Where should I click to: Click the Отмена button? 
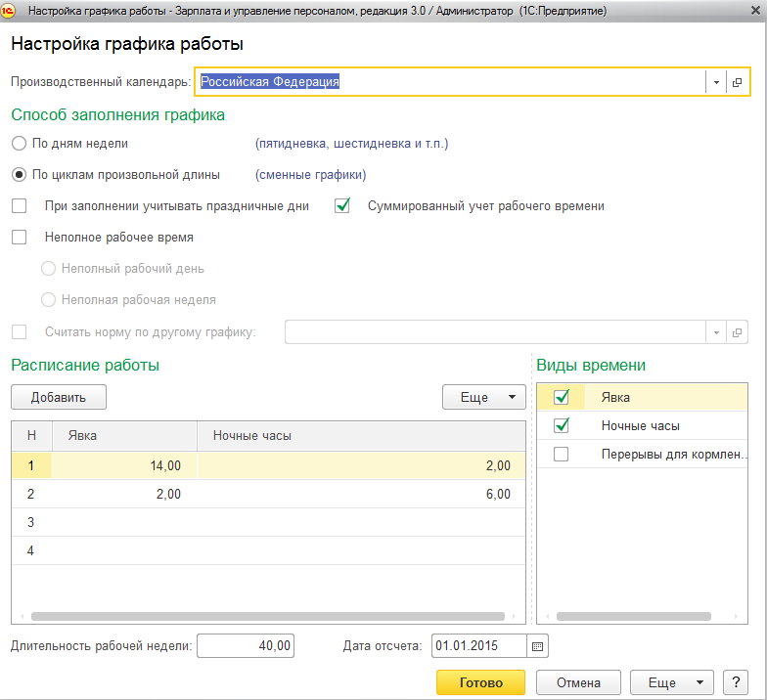578,682
